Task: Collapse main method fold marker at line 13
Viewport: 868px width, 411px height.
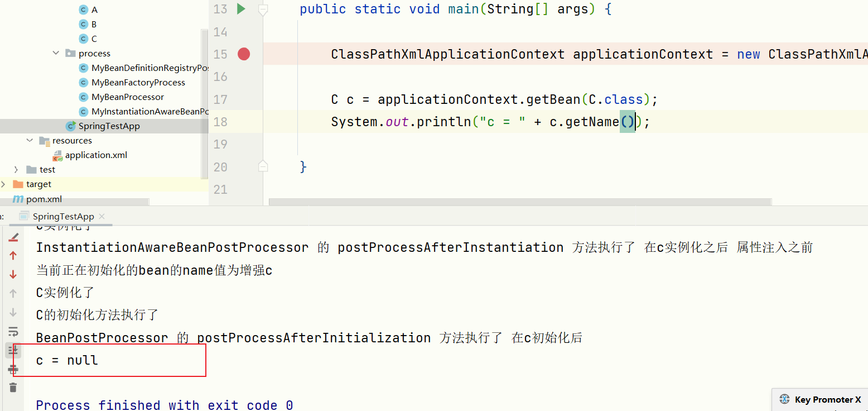Action: pyautogui.click(x=263, y=9)
